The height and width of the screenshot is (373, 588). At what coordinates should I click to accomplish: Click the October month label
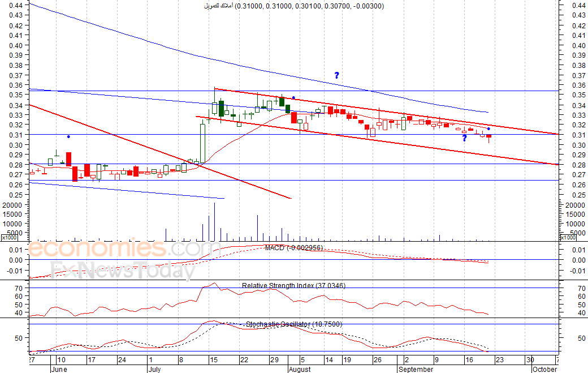[544, 369]
